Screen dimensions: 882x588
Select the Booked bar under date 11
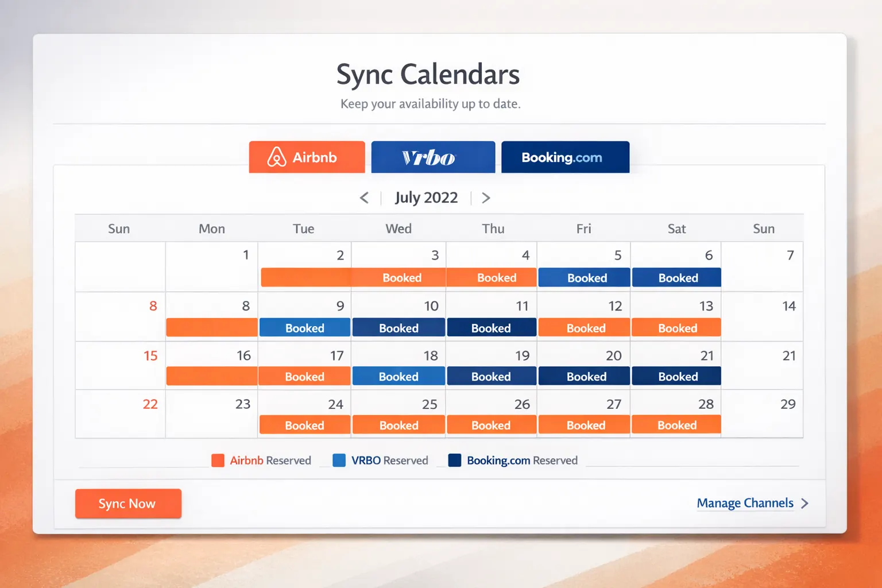tap(492, 327)
